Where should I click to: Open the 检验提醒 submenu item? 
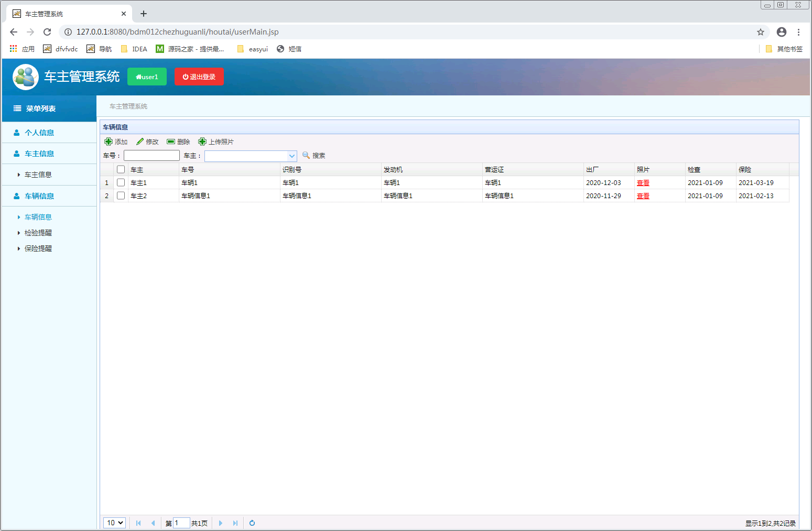click(x=38, y=233)
